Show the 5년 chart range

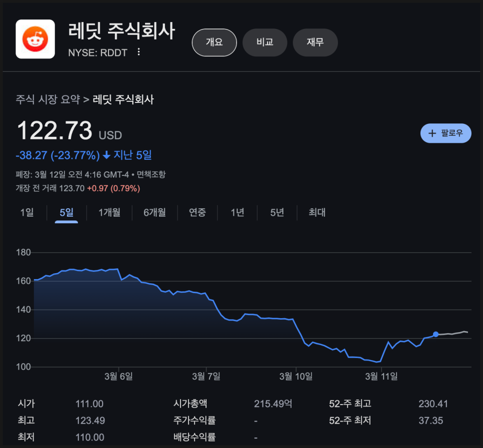pyautogui.click(x=277, y=212)
